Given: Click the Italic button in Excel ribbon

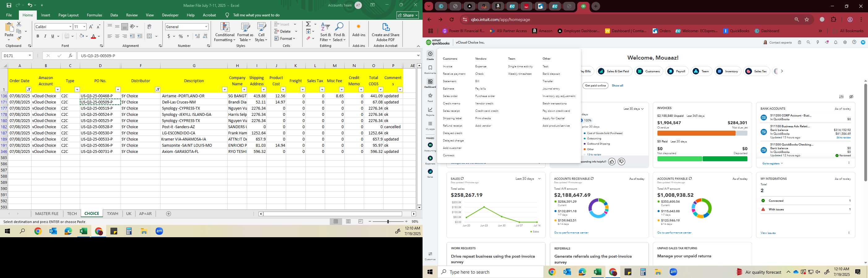Looking at the screenshot, I should (x=45, y=36).
